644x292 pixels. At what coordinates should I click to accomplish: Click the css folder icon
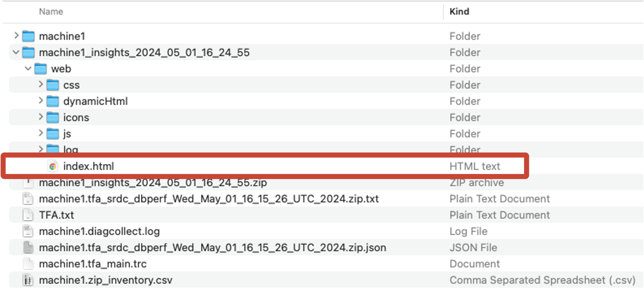tap(53, 85)
